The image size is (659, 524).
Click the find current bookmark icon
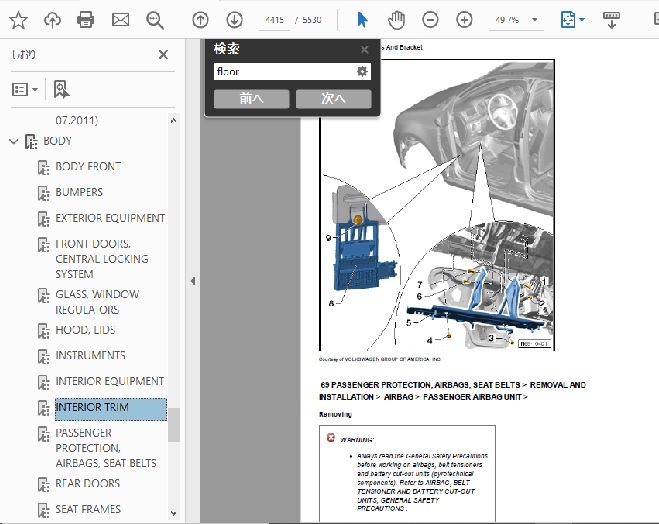pos(61,89)
